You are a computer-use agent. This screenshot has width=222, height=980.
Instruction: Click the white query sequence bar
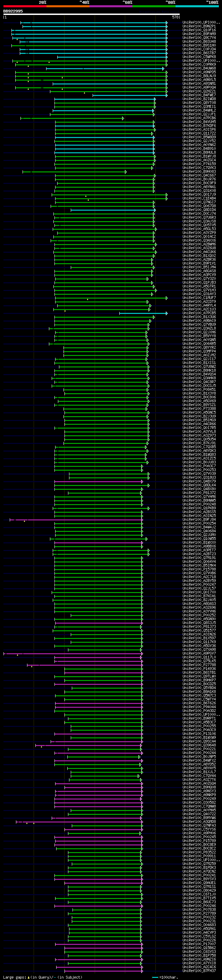92,15
